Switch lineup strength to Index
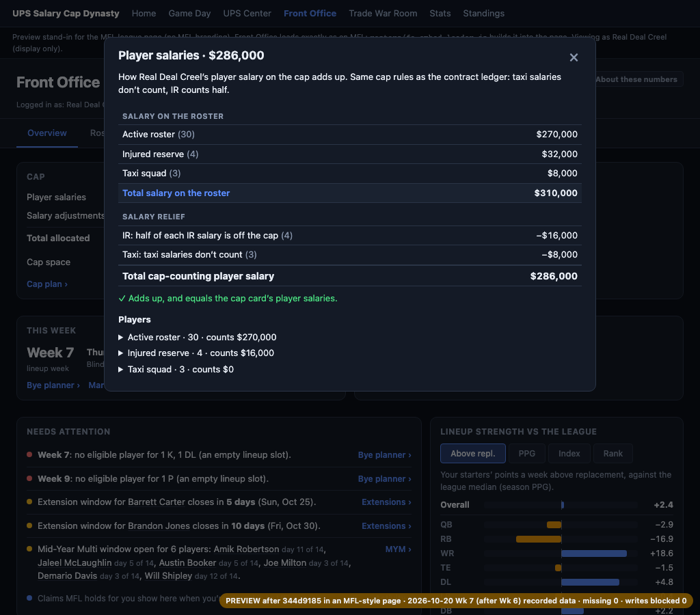This screenshot has width=700, height=615. pos(569,454)
